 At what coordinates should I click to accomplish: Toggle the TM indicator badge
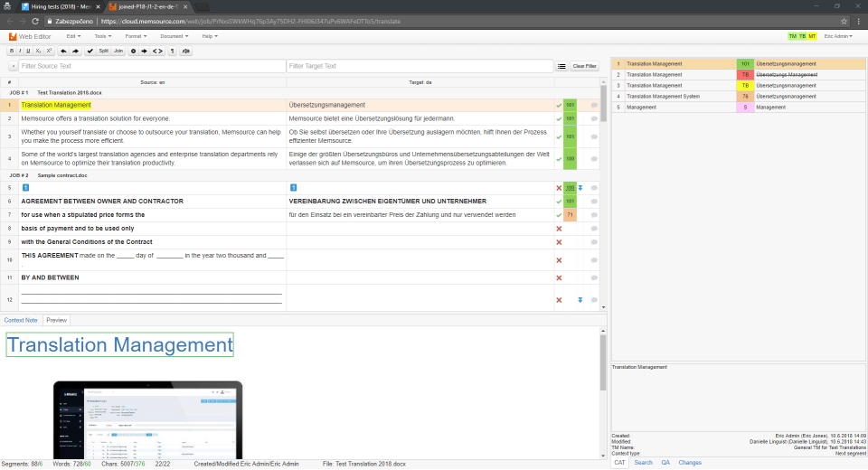[x=793, y=36]
